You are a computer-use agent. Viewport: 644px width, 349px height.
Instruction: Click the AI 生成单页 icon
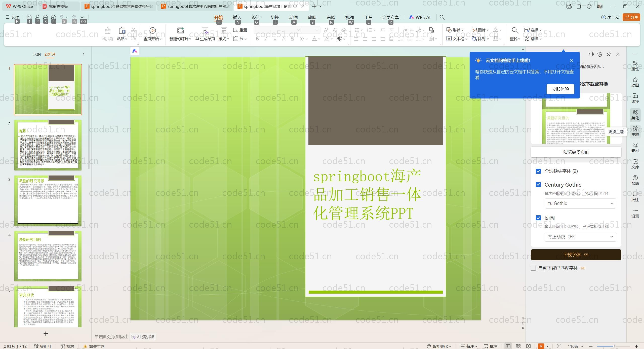(205, 31)
